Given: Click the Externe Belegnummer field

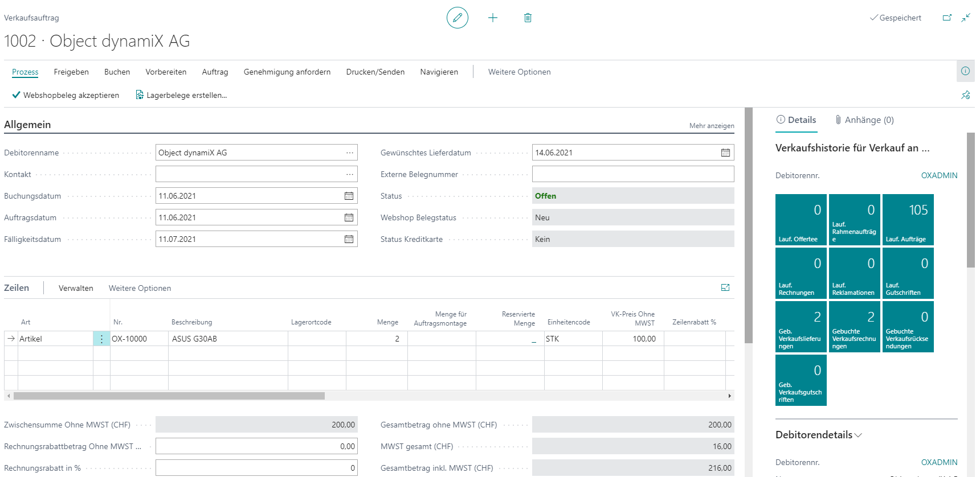Looking at the screenshot, I should [x=633, y=174].
